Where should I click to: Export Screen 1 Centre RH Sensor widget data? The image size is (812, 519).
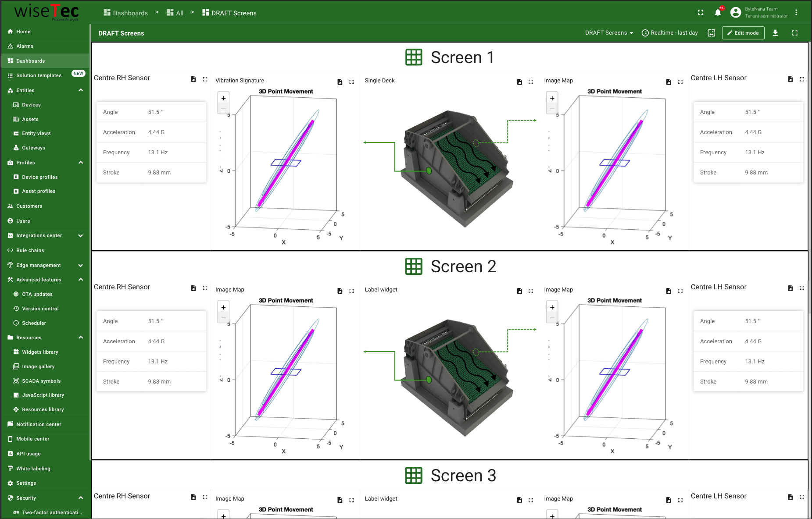coord(193,79)
